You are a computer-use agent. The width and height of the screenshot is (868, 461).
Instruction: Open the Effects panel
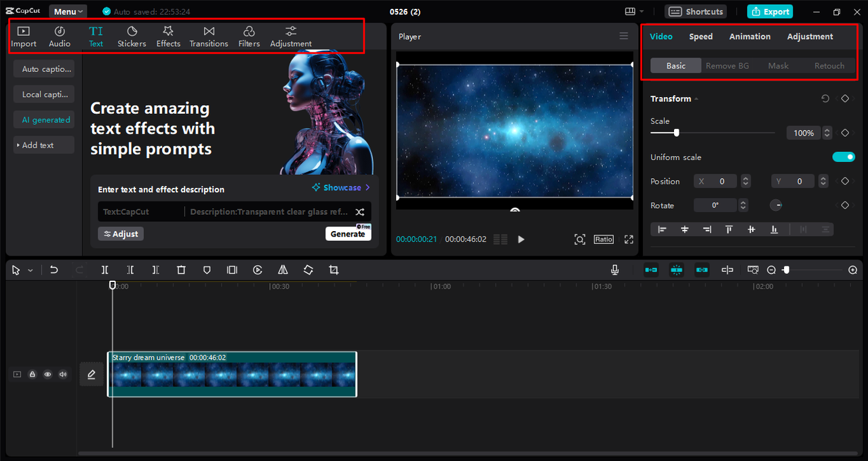(168, 37)
